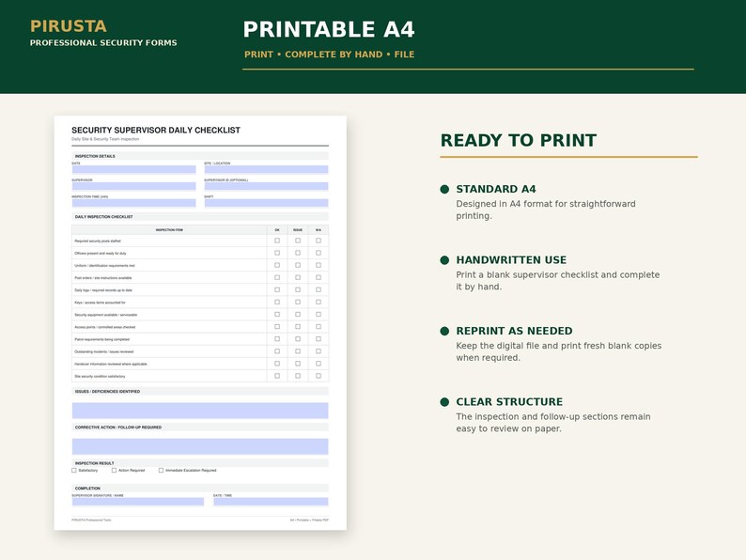Click the PRINT • COMPLETE BY HAND • FILE subtitle

pos(329,54)
